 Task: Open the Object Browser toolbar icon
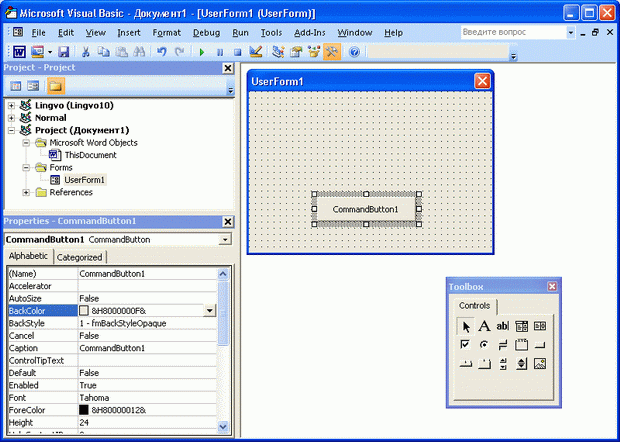314,52
